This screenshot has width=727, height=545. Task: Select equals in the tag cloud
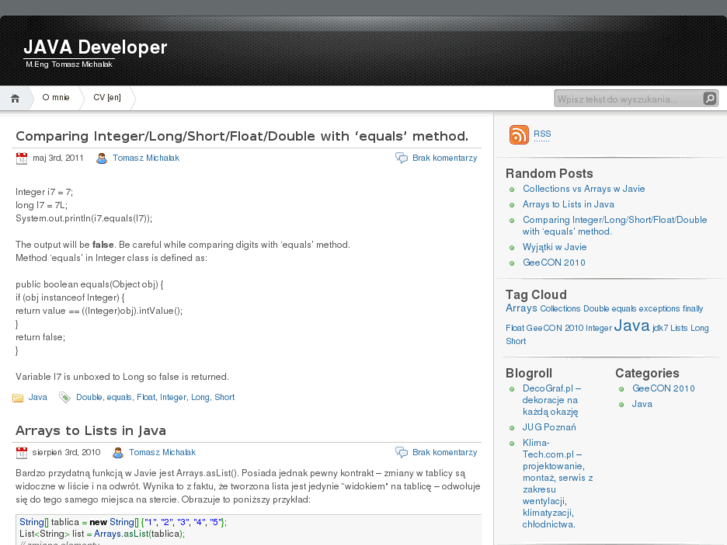tap(624, 309)
